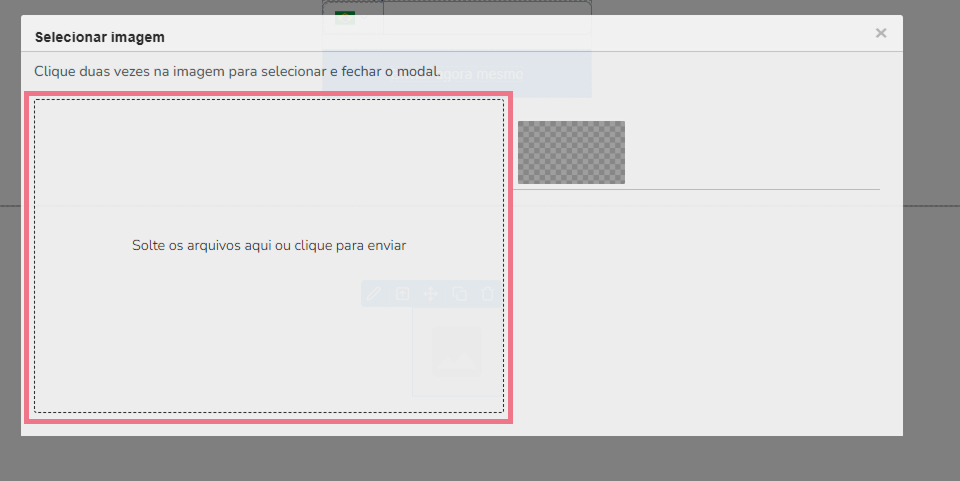Image resolution: width=960 pixels, height=481 pixels.
Task: Click the trash delete icon
Action: point(487,293)
